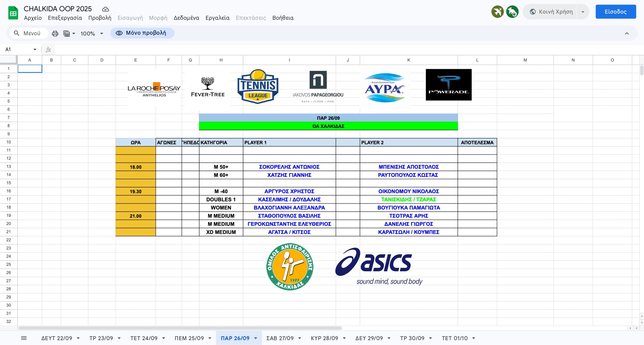Click the Google Sheets home icon
This screenshot has height=345, width=644.
point(13,13)
